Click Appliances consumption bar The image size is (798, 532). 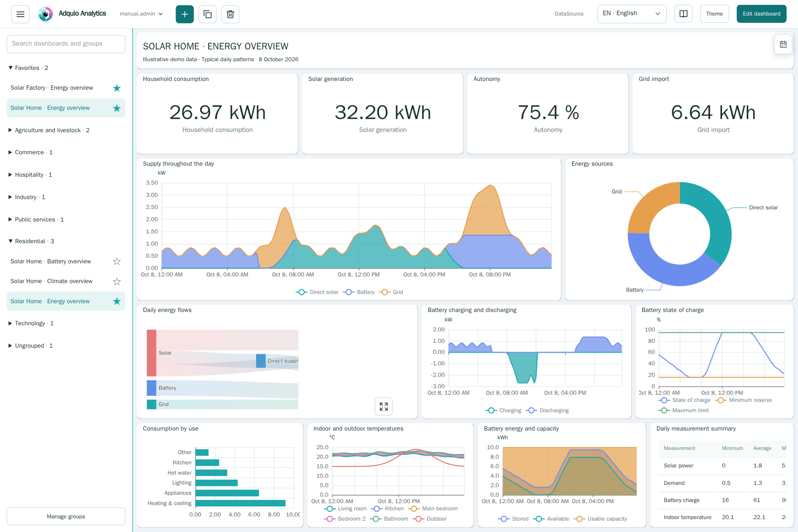tap(227, 493)
